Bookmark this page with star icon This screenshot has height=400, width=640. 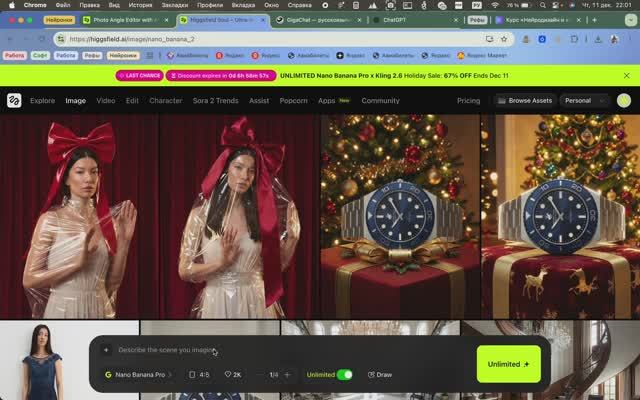tap(504, 39)
